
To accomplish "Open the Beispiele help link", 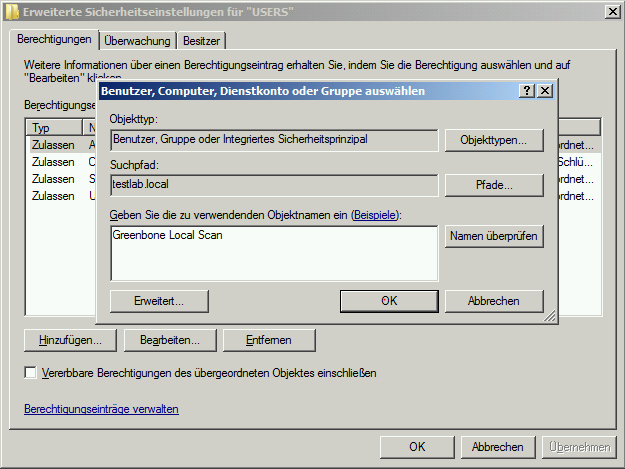I will (374, 215).
